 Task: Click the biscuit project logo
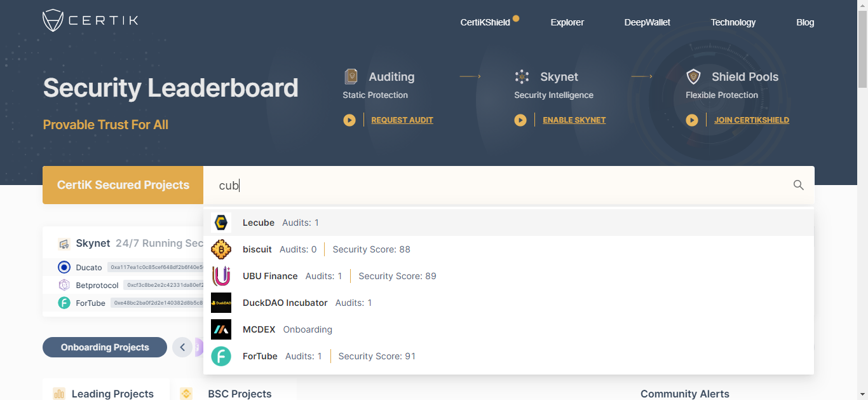pyautogui.click(x=221, y=249)
